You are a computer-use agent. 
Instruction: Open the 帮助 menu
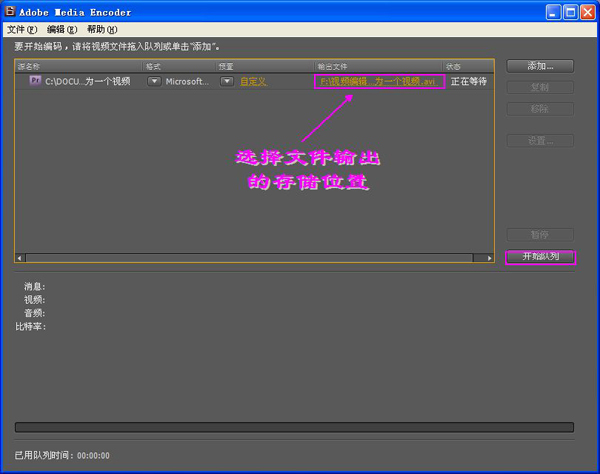[102, 29]
